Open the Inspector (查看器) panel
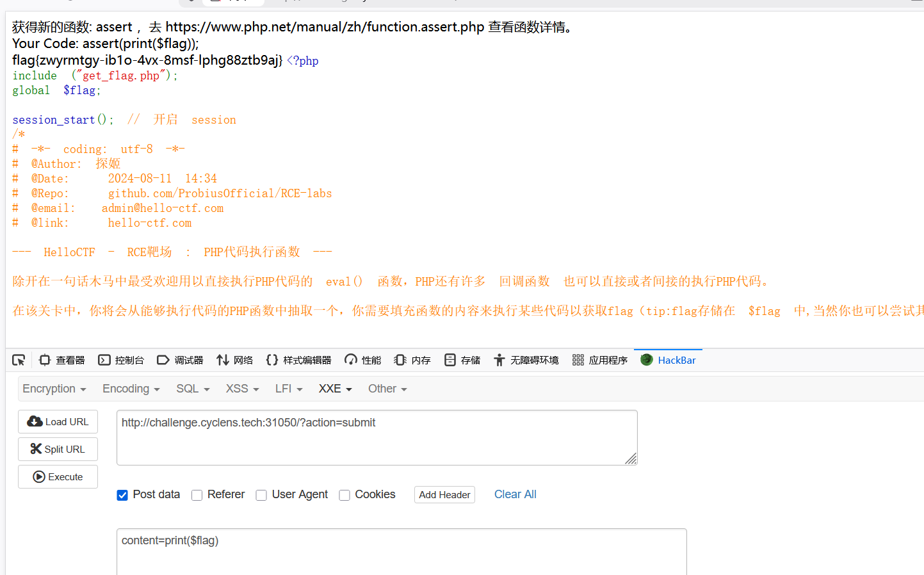Image resolution: width=924 pixels, height=575 pixels. [x=62, y=360]
